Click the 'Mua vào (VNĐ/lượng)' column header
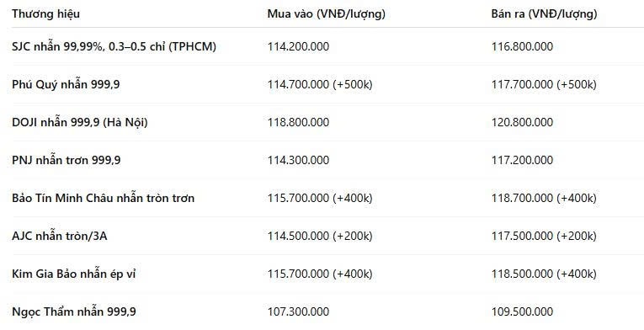The image size is (644, 330). click(327, 14)
